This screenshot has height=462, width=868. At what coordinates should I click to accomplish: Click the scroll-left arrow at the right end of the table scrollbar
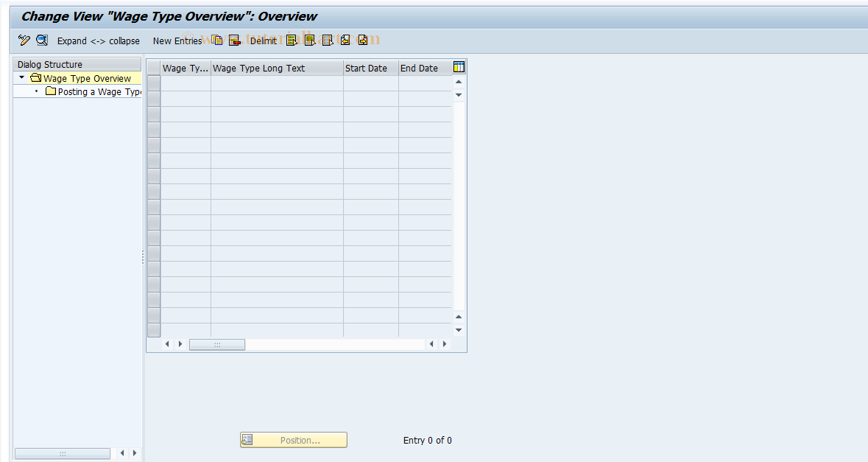pos(431,344)
